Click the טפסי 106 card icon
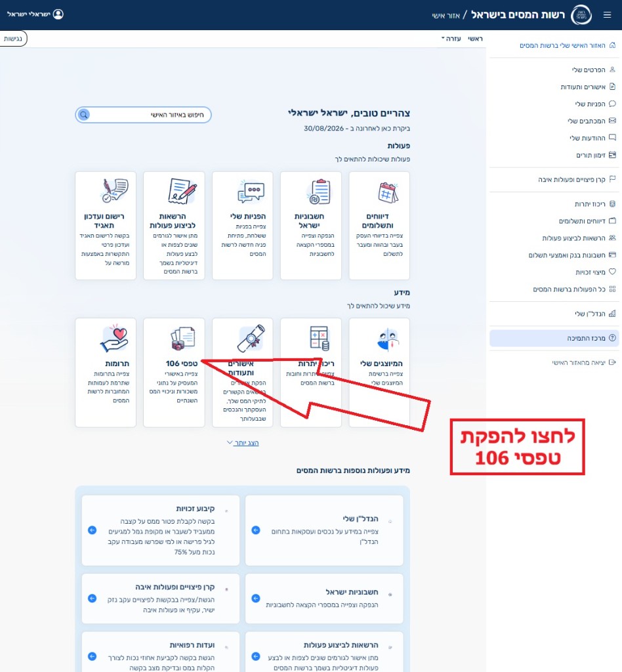The image size is (622, 672). pyautogui.click(x=183, y=339)
